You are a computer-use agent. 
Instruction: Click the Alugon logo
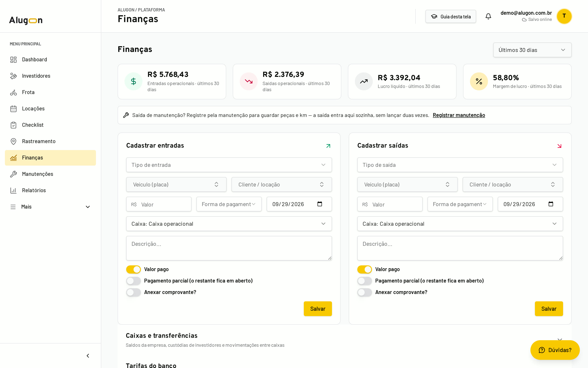(x=26, y=20)
